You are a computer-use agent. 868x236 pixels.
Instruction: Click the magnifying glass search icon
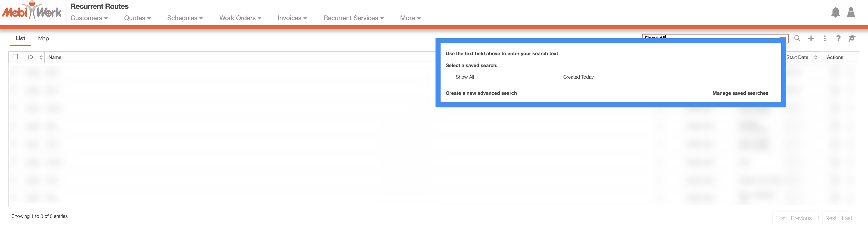click(x=797, y=38)
